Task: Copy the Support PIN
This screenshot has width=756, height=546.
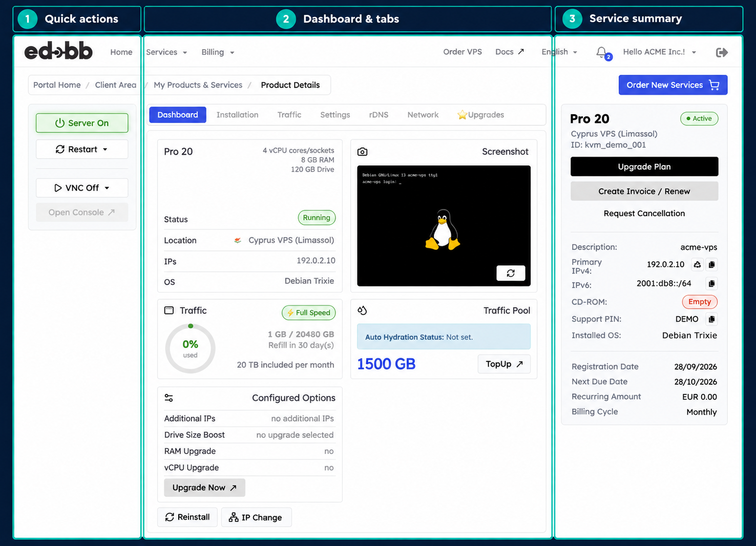Action: pos(711,319)
